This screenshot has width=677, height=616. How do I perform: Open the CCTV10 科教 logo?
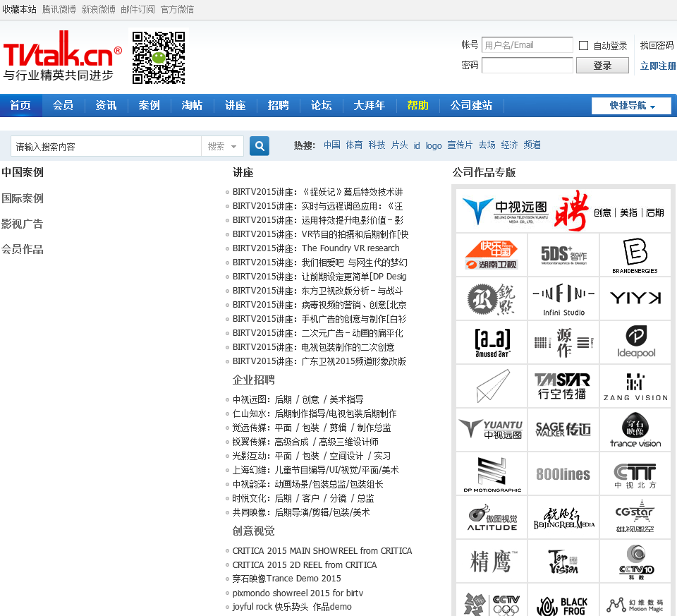635,561
